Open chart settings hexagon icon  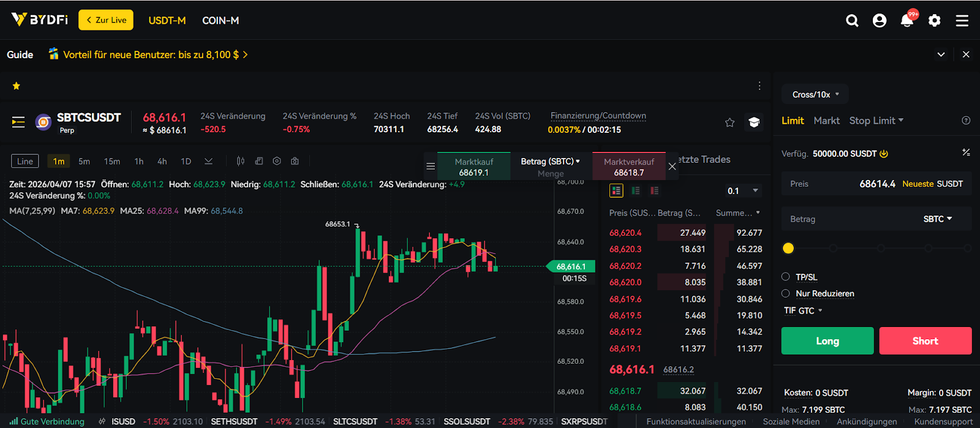tap(277, 161)
